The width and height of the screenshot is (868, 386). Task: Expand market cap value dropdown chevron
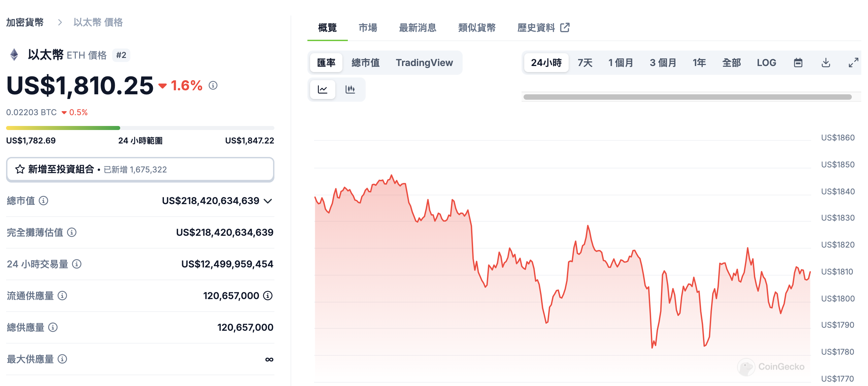coord(268,201)
